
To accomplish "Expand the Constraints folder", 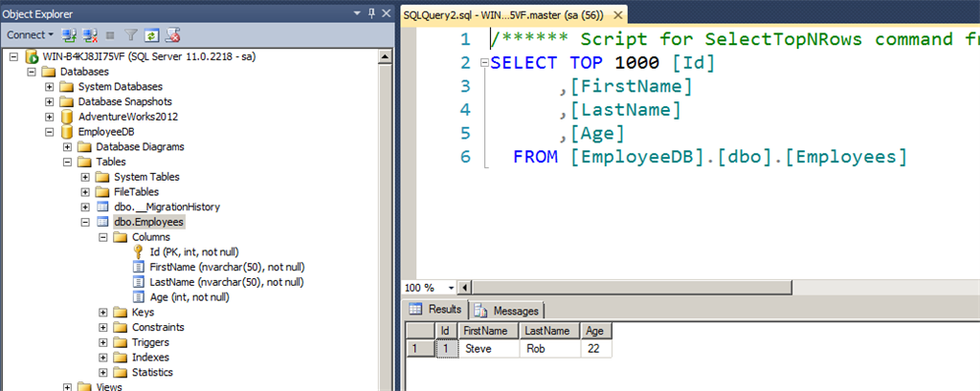I will coord(103,327).
